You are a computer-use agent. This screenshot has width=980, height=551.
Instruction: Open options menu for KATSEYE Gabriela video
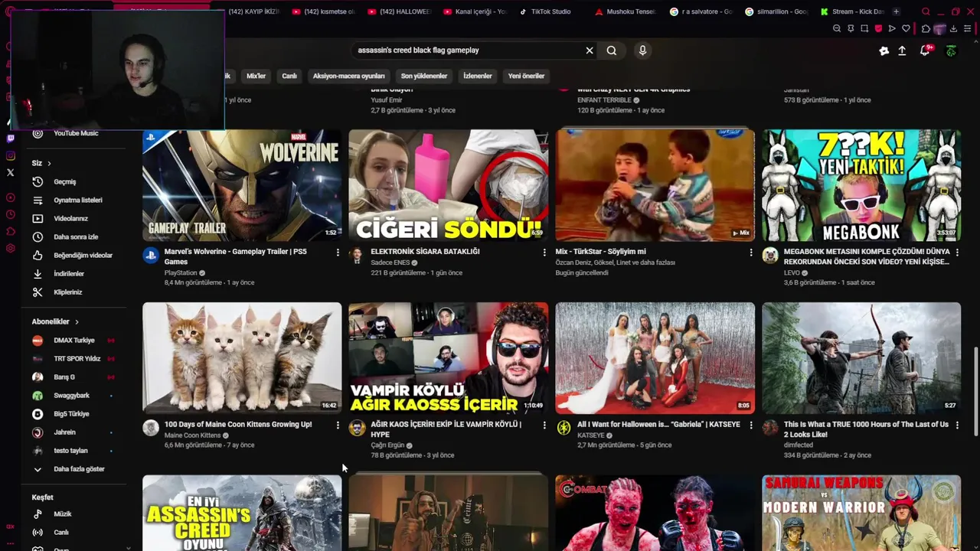pos(750,425)
